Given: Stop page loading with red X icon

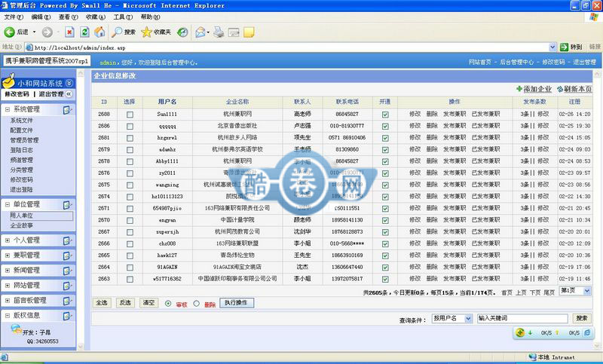Looking at the screenshot, I should click(x=69, y=32).
